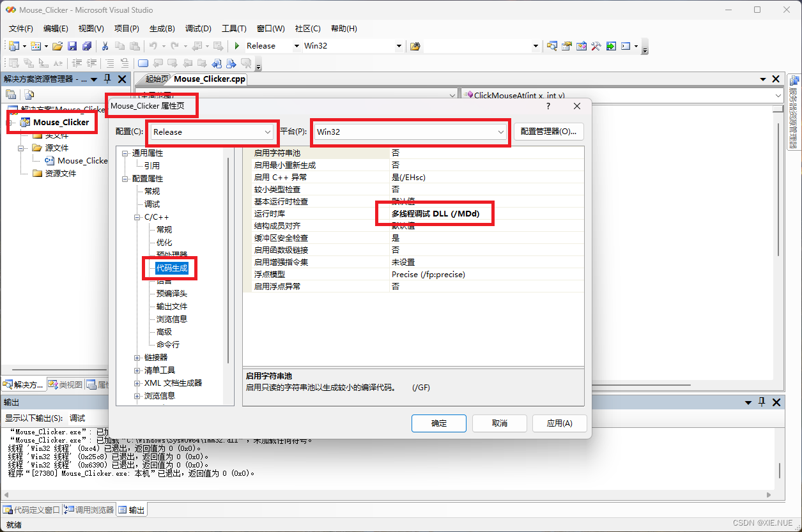This screenshot has width=802, height=532.
Task: Click the Comment Selection toolbar icon
Action: tap(110, 63)
